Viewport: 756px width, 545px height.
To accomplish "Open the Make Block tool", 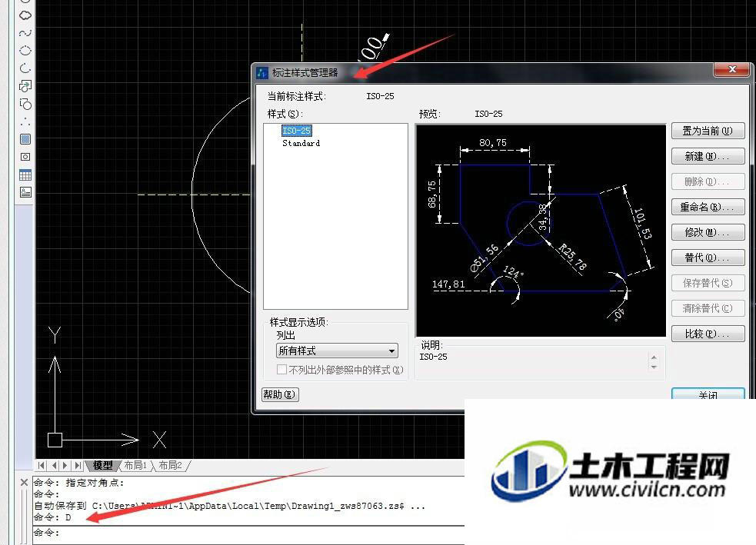I will [x=25, y=104].
